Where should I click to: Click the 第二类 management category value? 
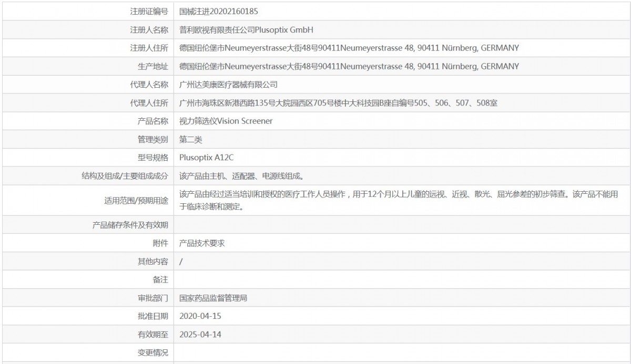coord(190,140)
